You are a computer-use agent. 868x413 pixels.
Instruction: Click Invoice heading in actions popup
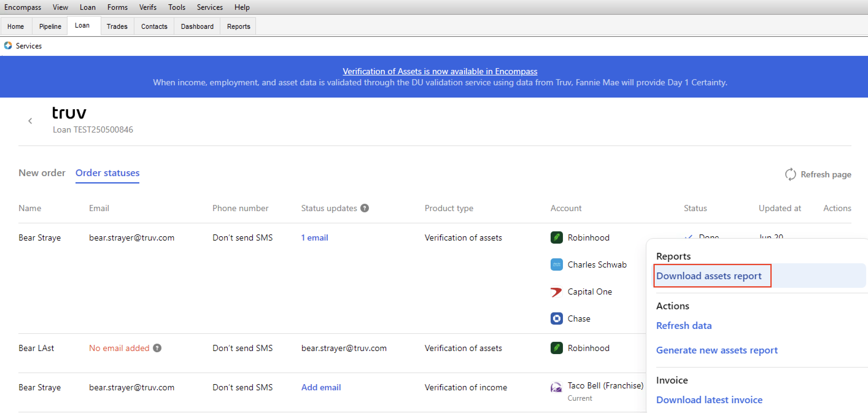672,380
